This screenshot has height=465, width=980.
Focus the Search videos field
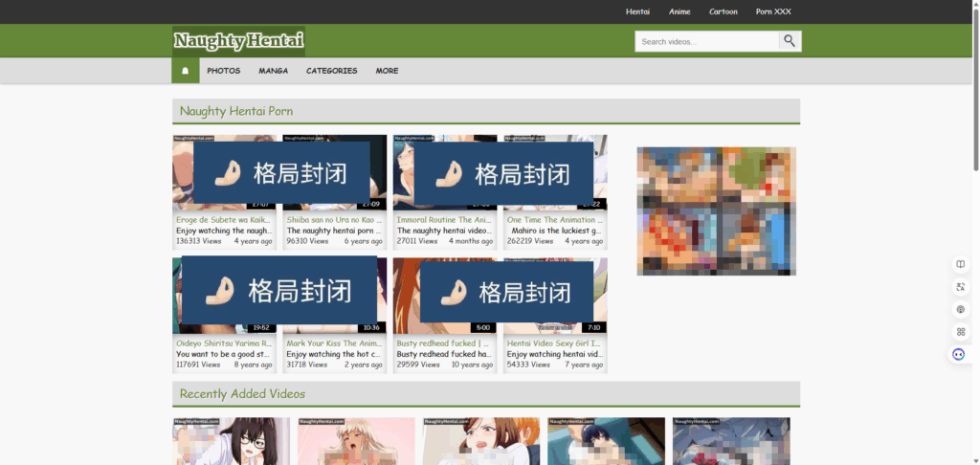[707, 41]
